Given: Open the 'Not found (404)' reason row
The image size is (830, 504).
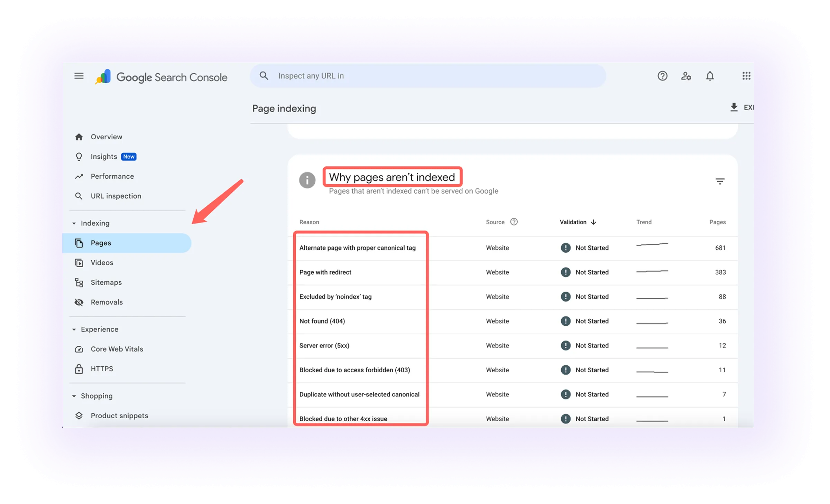Looking at the screenshot, I should [x=322, y=321].
